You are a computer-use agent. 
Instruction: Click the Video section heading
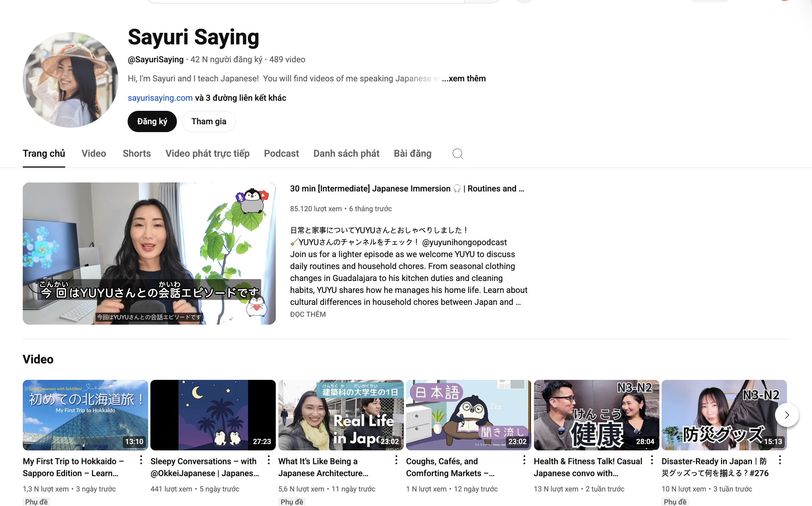[38, 359]
